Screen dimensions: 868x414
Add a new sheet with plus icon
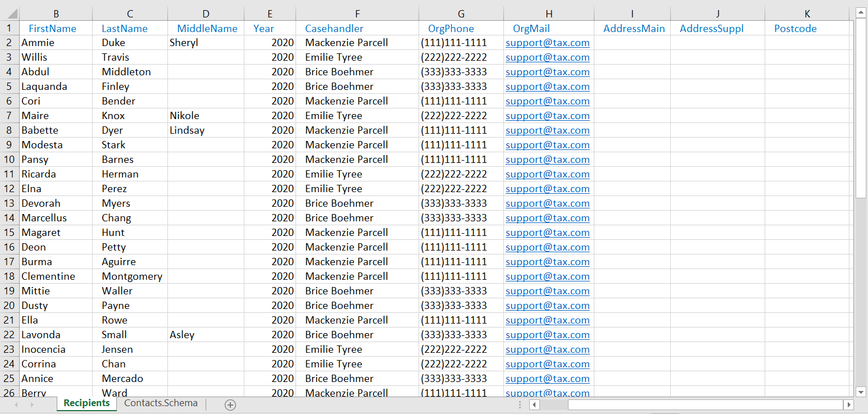(x=230, y=404)
